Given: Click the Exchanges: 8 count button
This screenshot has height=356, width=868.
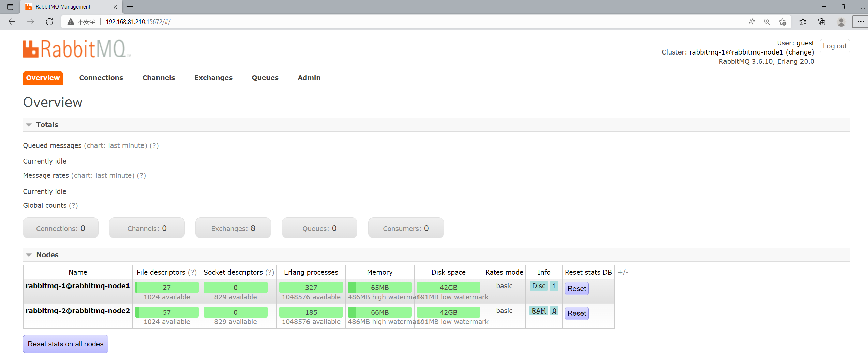Looking at the screenshot, I should (233, 228).
